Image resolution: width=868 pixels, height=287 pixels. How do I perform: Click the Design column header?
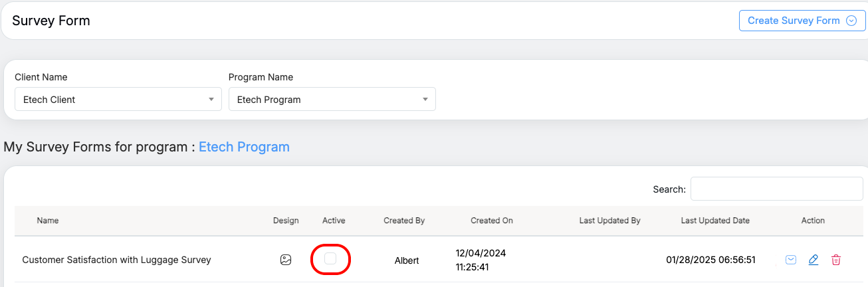coord(286,221)
